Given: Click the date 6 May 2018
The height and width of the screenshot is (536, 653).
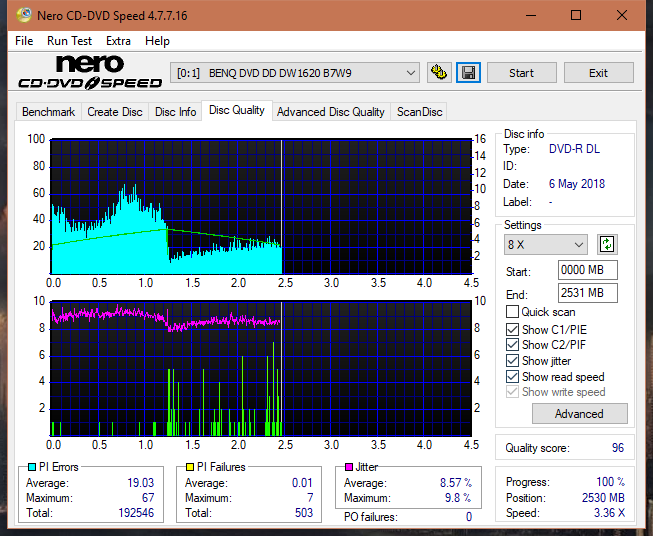Looking at the screenshot, I should point(577,184).
